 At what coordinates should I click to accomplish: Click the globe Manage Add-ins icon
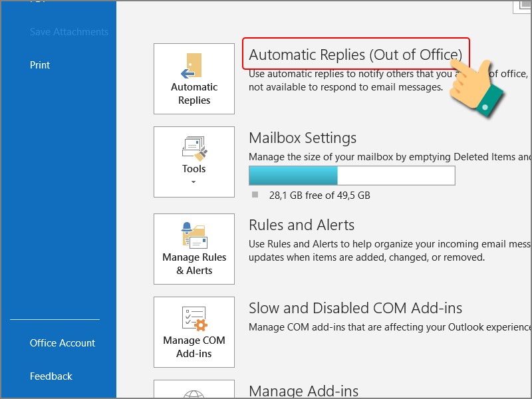(x=194, y=394)
